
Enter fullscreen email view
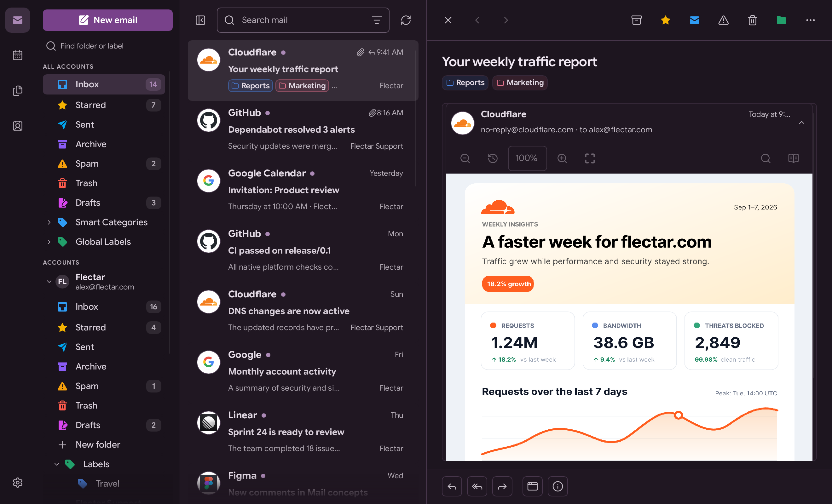point(590,158)
